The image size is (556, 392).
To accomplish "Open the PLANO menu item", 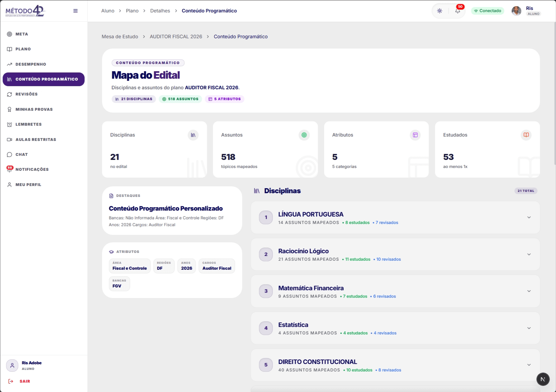I will click(44, 49).
